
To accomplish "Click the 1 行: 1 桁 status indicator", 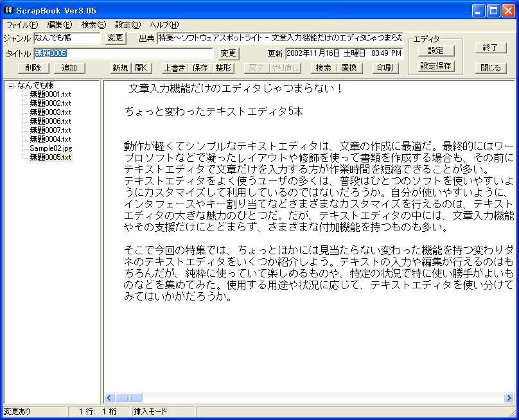I will coord(98,412).
